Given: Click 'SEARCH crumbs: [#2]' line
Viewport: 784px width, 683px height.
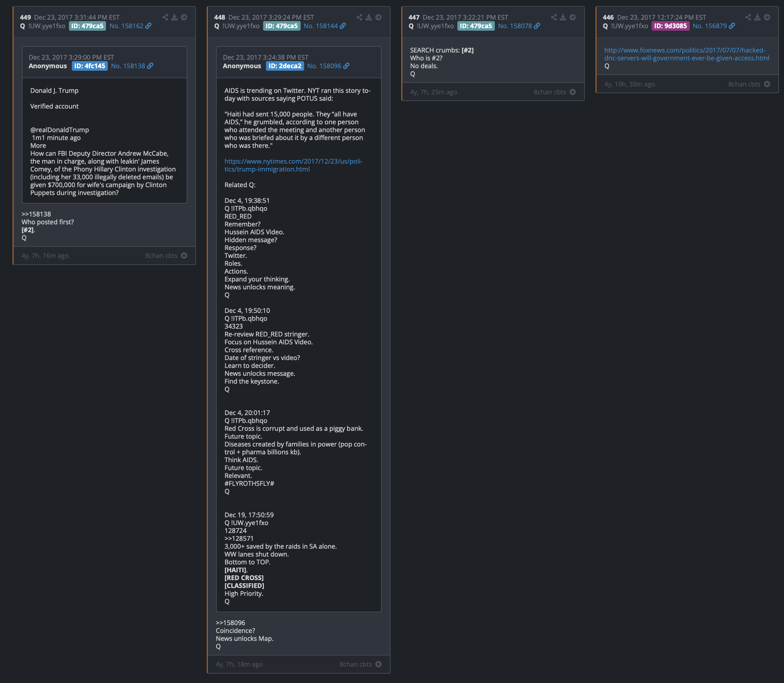Looking at the screenshot, I should point(442,50).
